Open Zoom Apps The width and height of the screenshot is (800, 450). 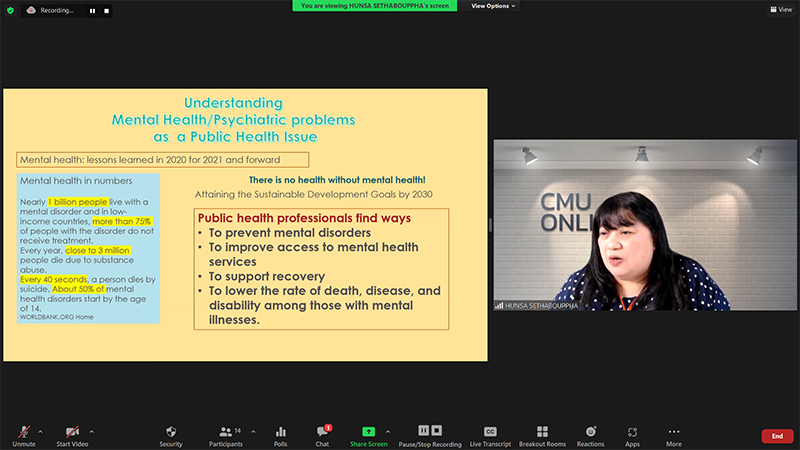[632, 436]
